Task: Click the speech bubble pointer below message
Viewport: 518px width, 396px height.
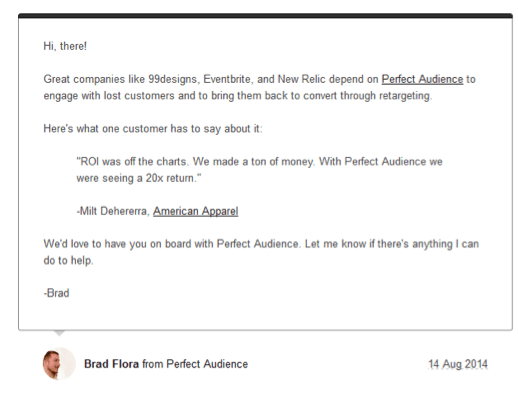Action: pyautogui.click(x=59, y=333)
